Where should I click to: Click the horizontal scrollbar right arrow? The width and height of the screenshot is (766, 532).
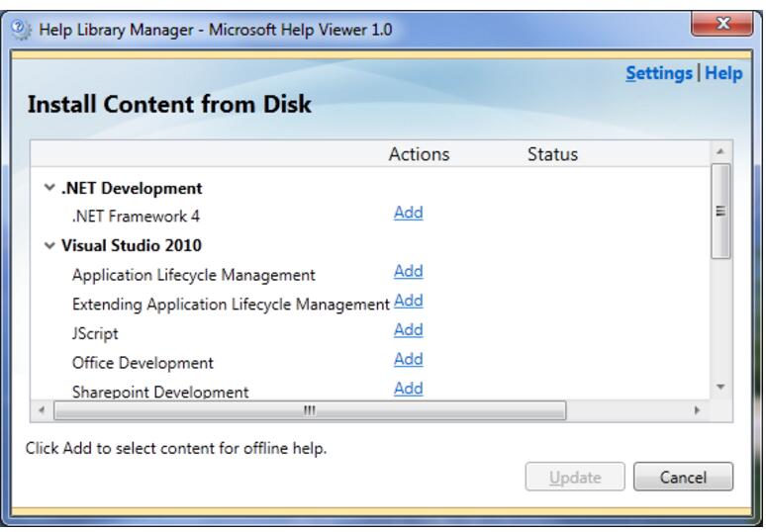pos(697,410)
